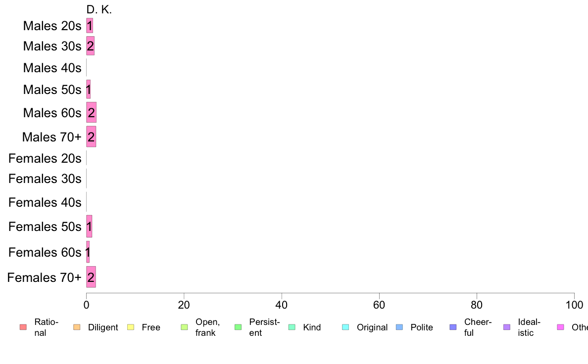This screenshot has width=588, height=364.
Task: Click the Diligent legend swatch
Action: (77, 327)
